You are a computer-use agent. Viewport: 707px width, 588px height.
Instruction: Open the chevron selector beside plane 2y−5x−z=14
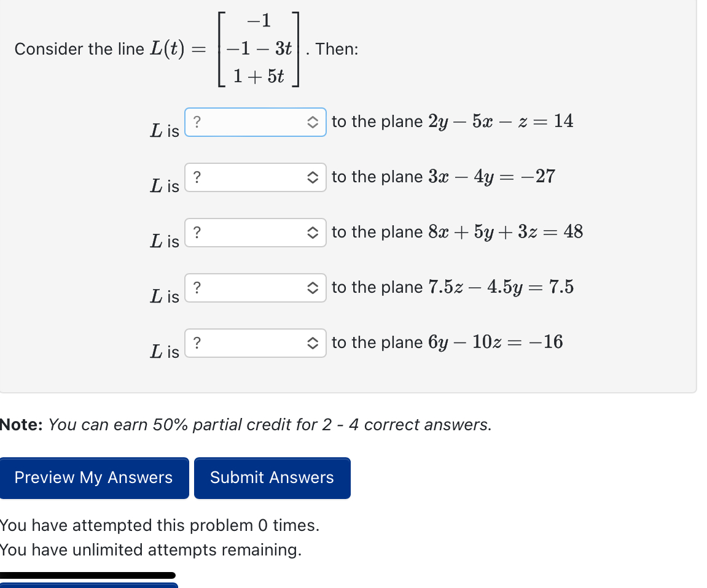click(x=313, y=122)
